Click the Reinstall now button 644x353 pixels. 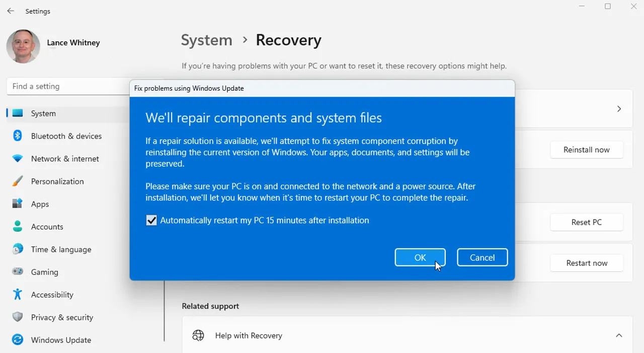(587, 150)
